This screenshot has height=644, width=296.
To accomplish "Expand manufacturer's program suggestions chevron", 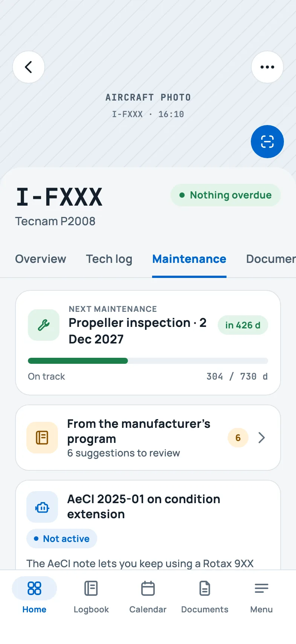I will click(x=262, y=438).
